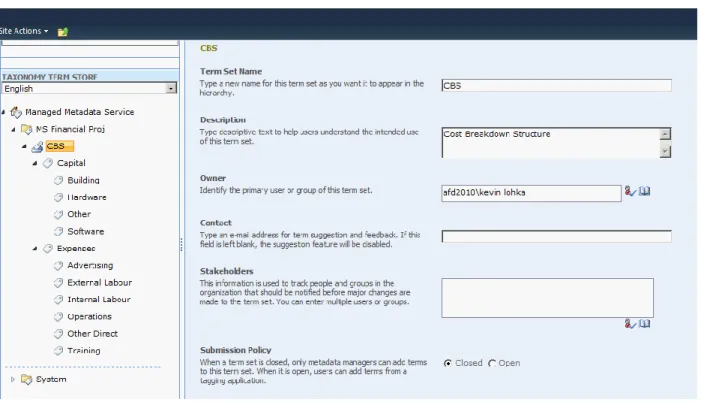Image resolution: width=701 pixels, height=402 pixels.
Task: Click Browse address book icon beside Owner
Action: [644, 191]
